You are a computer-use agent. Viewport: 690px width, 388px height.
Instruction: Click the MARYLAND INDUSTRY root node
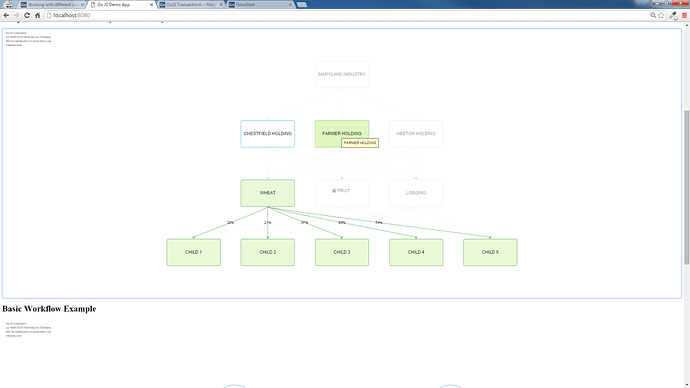coord(342,74)
